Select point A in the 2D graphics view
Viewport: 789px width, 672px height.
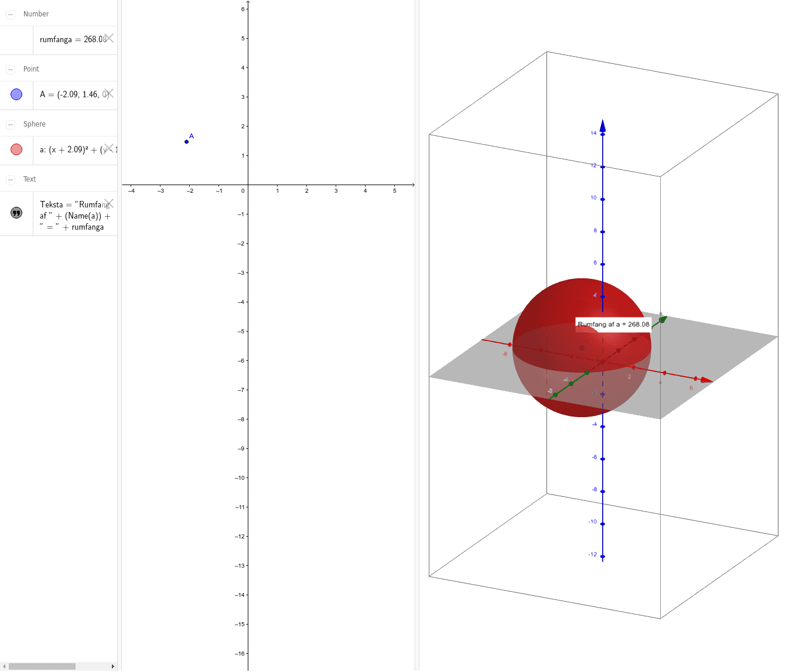(186, 142)
